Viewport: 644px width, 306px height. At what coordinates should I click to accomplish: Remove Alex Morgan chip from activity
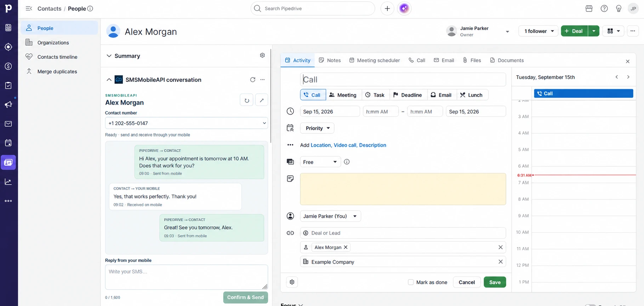tap(346, 247)
